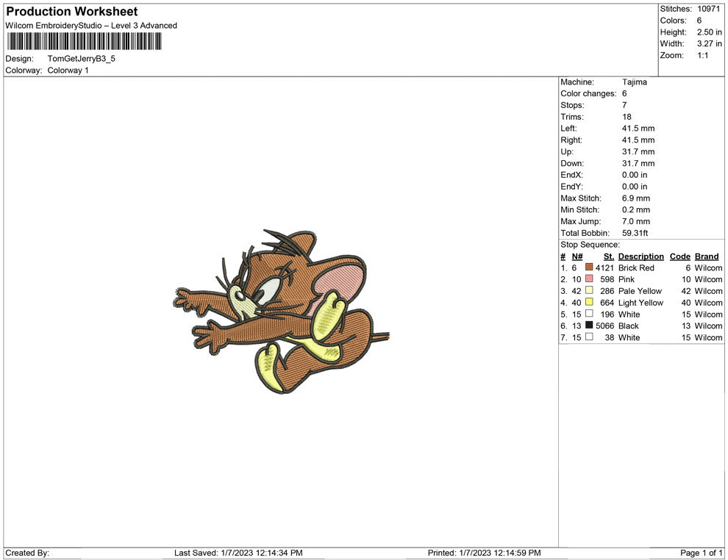Select the Height value 2.50 in

click(709, 32)
